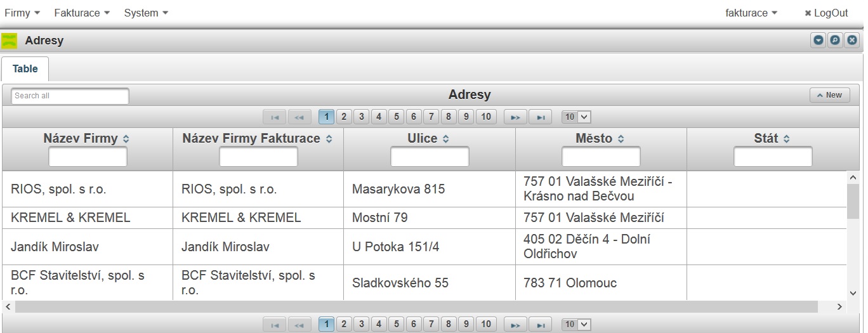Image resolution: width=868 pixels, height=333 pixels.
Task: Sort by Název Firmy Fakturace column arrows
Action: pyautogui.click(x=329, y=139)
